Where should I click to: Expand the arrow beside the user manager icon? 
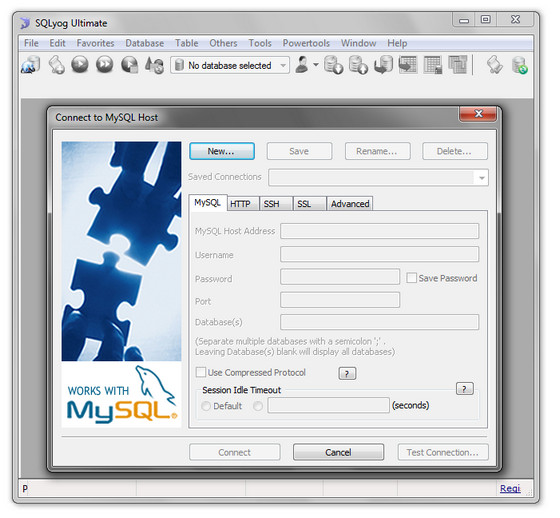pos(316,65)
